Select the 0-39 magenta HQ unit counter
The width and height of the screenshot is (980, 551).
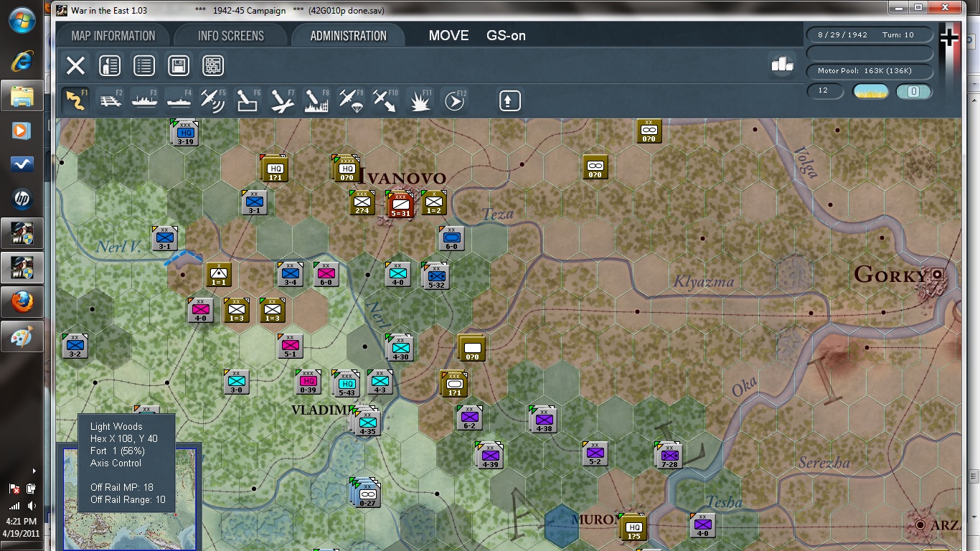click(x=308, y=382)
